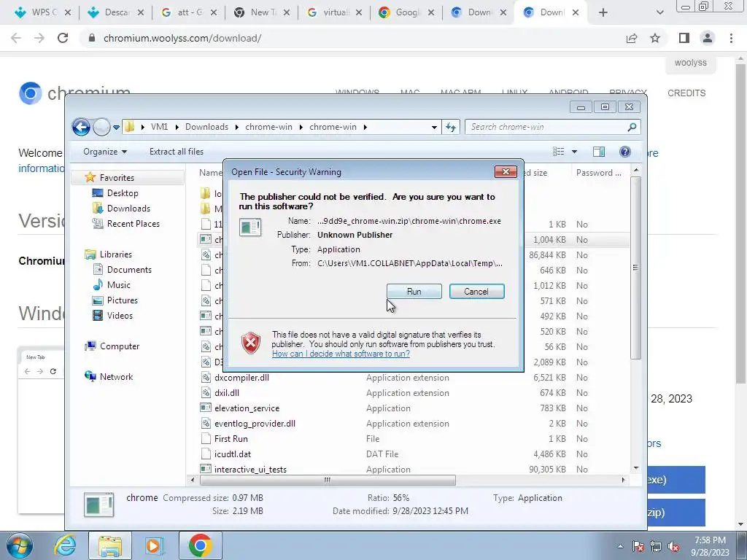Bookmark this page with the star icon
Screen dimensions: 747x560
[x=656, y=38]
